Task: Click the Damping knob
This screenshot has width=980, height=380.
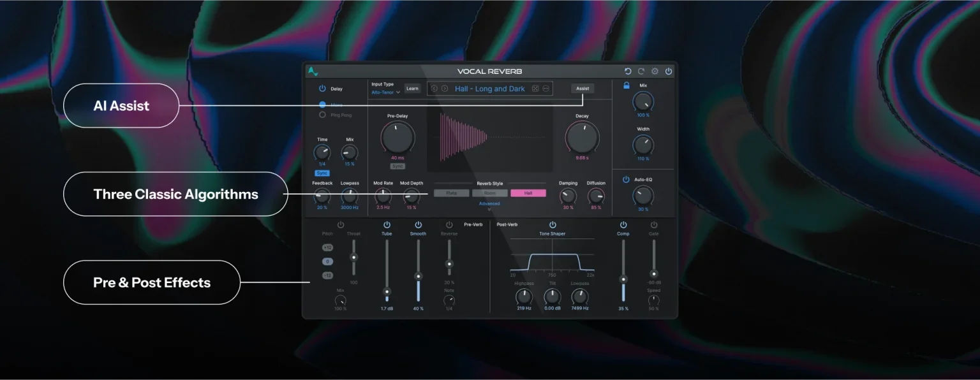Action: pyautogui.click(x=568, y=196)
